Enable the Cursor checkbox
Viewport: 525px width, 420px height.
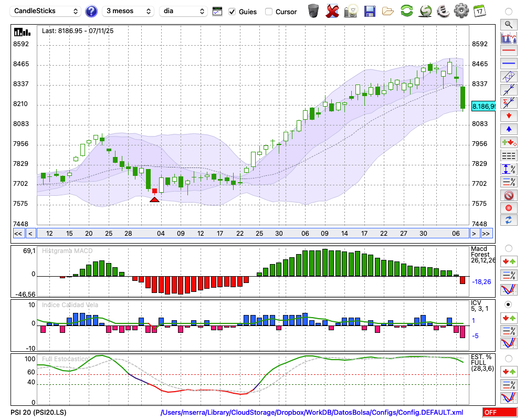269,12
